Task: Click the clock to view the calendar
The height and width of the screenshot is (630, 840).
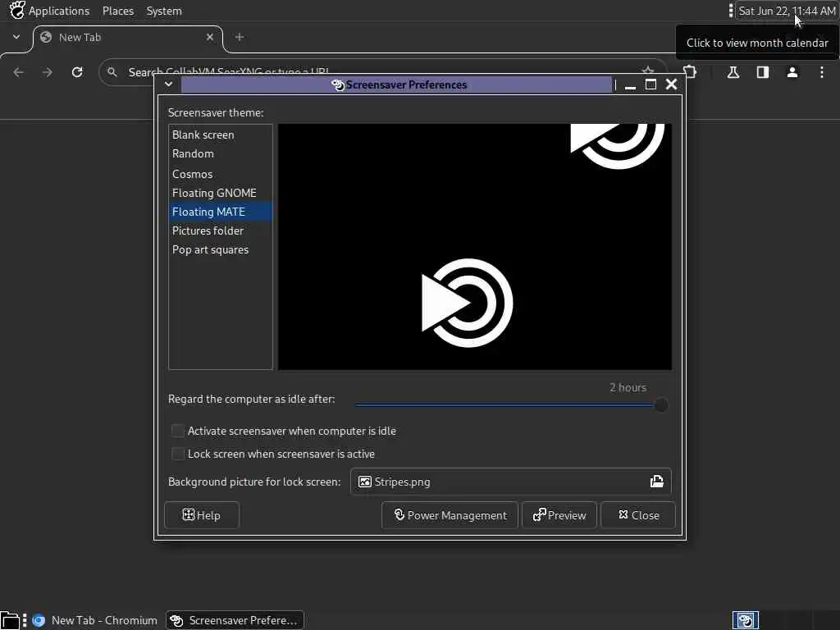Action: point(787,11)
